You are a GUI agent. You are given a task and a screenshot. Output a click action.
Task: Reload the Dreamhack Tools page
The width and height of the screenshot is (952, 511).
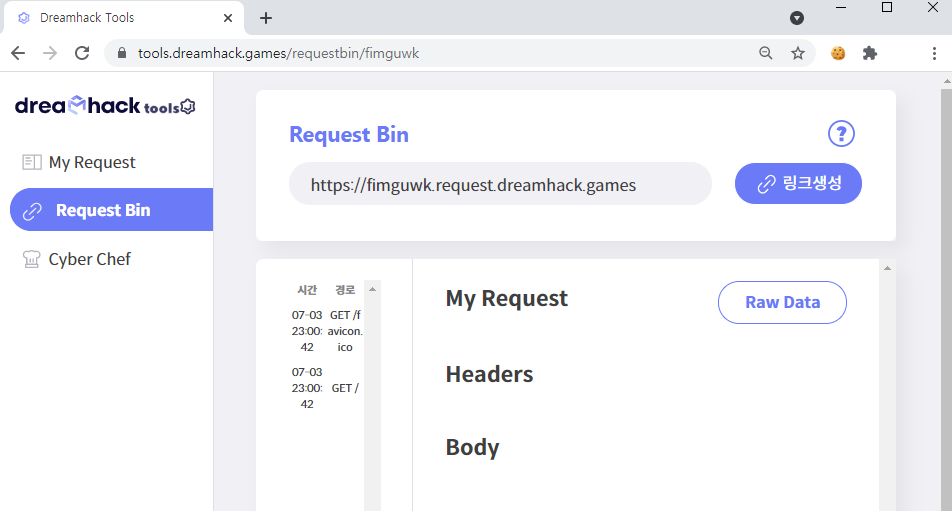[82, 53]
